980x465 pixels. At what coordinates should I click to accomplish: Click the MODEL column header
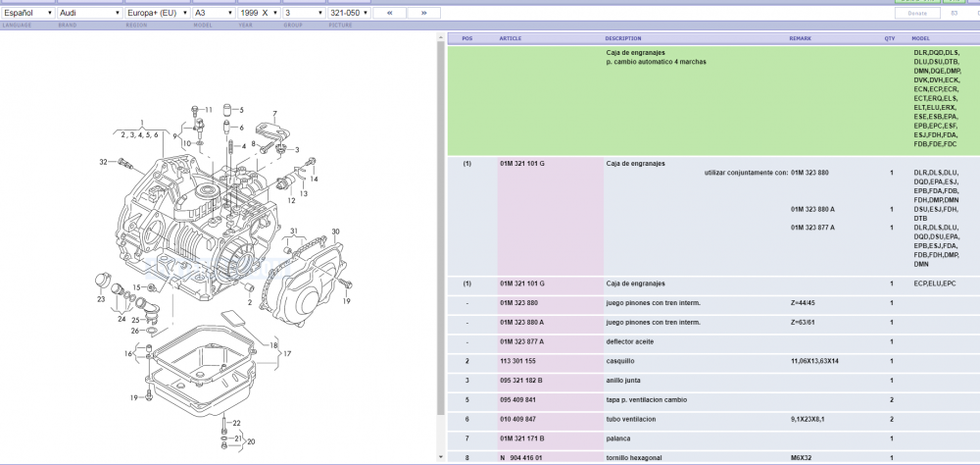pyautogui.click(x=920, y=38)
